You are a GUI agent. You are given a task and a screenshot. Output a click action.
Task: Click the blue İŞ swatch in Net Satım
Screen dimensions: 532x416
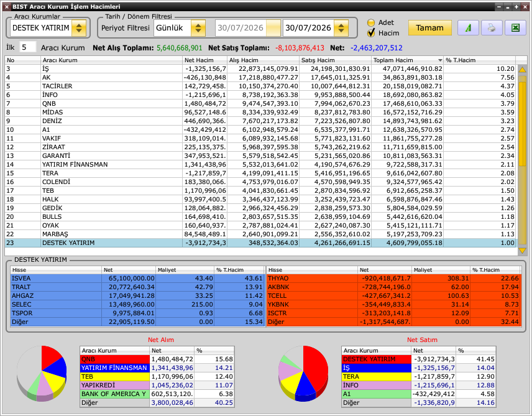(x=377, y=367)
